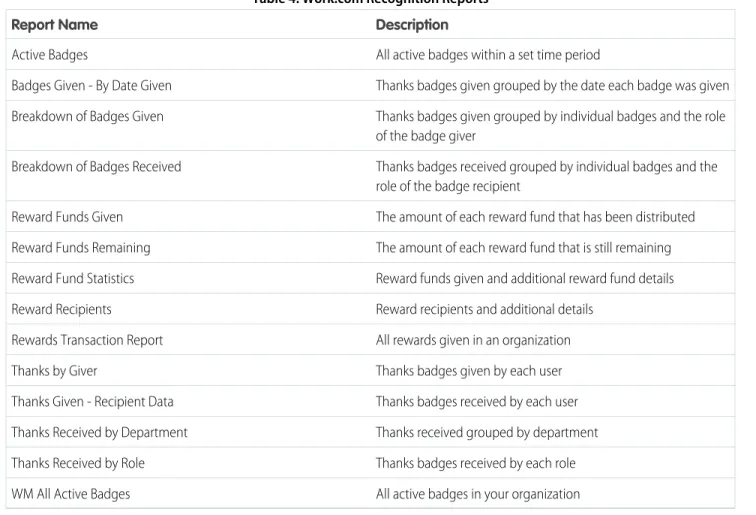This screenshot has width=756, height=515.
Task: Click the Description column header
Action: coord(412,25)
